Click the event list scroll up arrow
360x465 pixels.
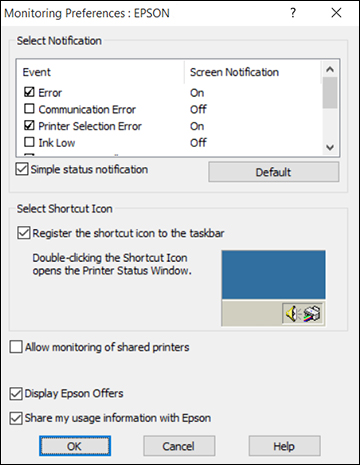click(330, 69)
